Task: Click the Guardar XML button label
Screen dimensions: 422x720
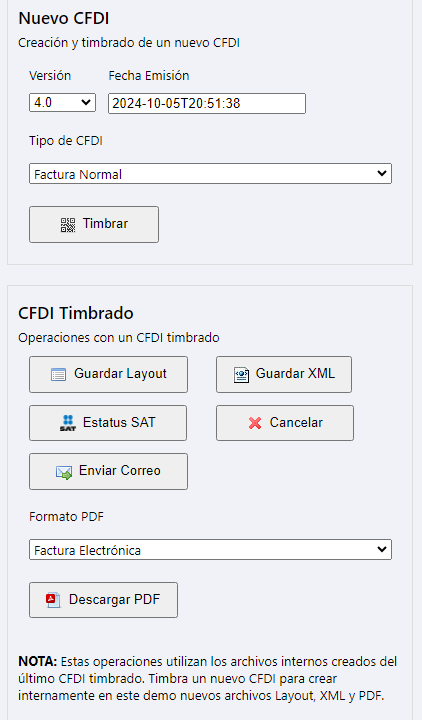Action: [295, 373]
